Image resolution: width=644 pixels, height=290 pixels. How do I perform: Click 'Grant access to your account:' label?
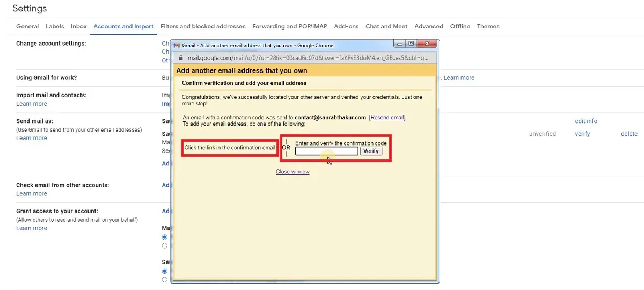(57, 211)
